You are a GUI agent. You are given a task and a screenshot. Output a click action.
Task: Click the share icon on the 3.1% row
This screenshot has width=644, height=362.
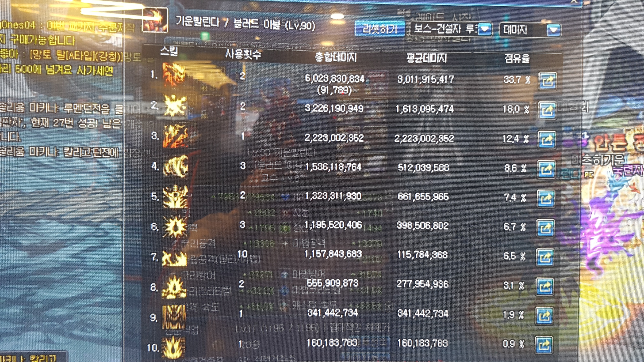545,287
